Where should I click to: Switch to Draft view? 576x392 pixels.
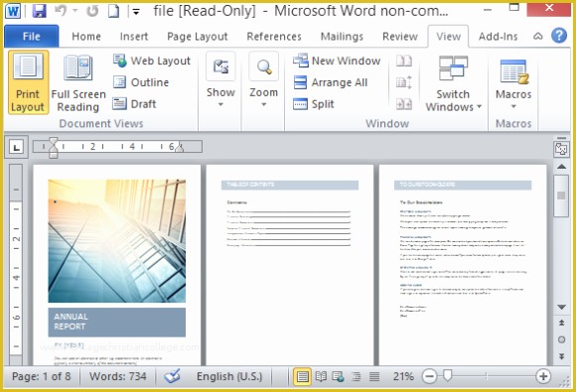(x=134, y=104)
